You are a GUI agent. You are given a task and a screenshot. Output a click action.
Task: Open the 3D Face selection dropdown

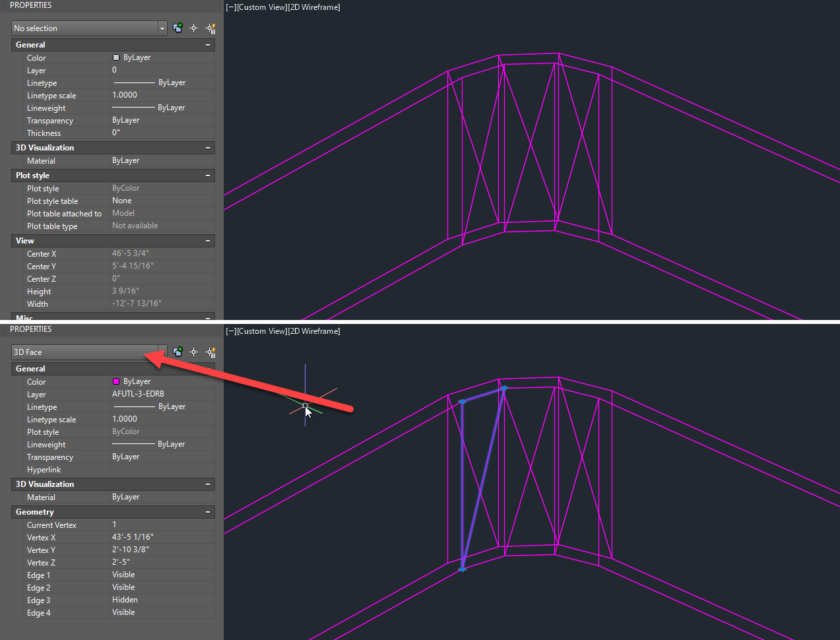coord(162,352)
